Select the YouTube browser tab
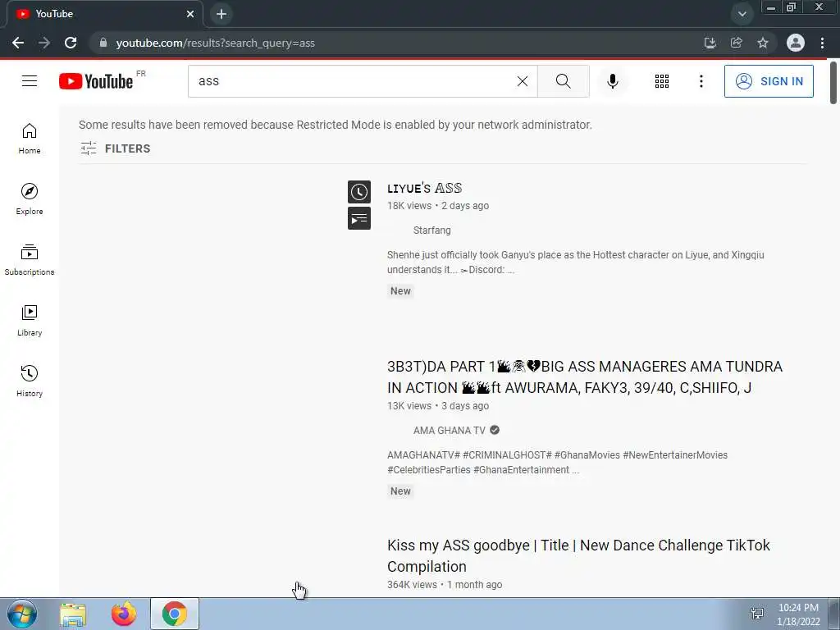 coord(104,14)
